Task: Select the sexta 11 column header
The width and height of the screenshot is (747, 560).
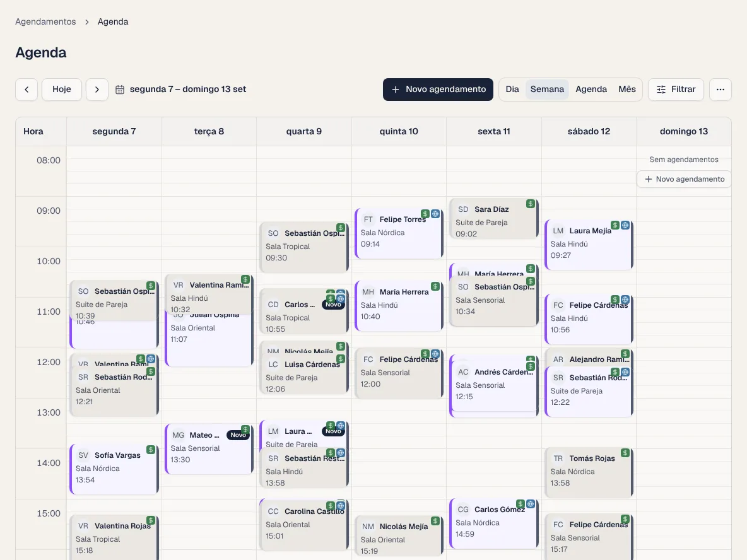Action: click(494, 131)
